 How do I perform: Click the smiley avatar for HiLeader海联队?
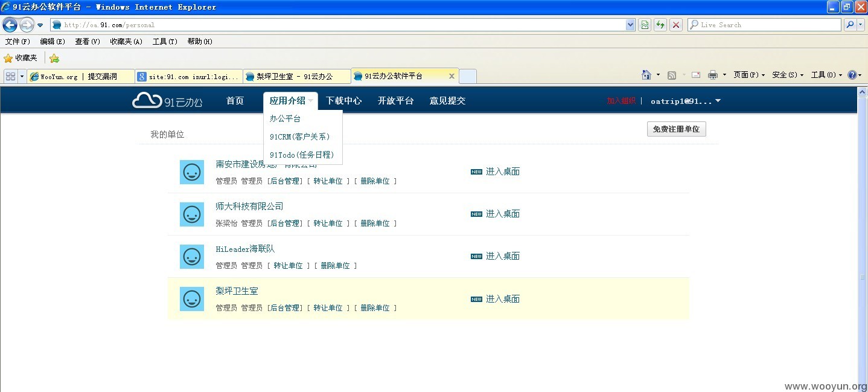(x=192, y=257)
